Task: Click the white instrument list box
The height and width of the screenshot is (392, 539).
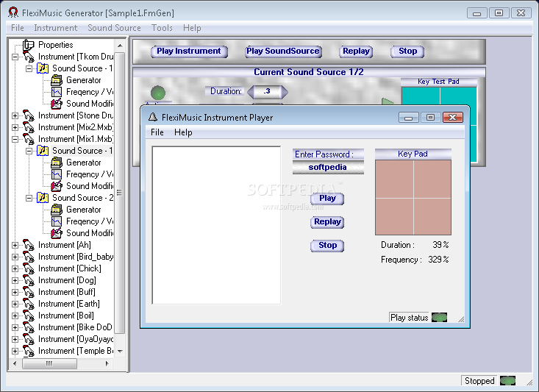Action: tap(216, 225)
